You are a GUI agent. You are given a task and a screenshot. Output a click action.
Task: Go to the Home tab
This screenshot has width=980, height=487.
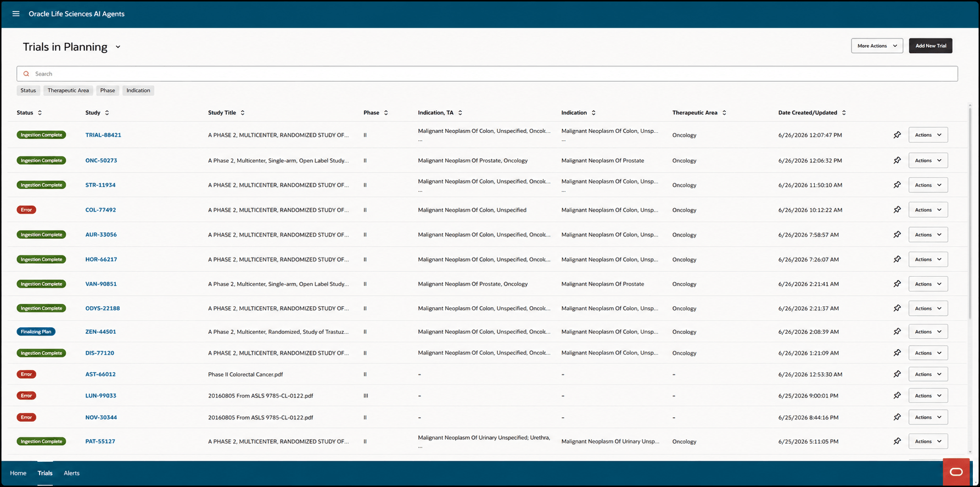pos(18,473)
